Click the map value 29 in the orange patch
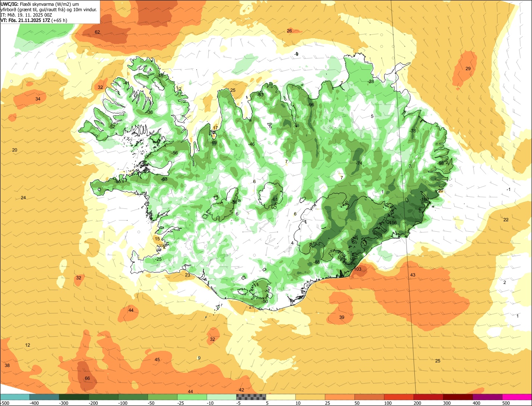 (x=468, y=68)
